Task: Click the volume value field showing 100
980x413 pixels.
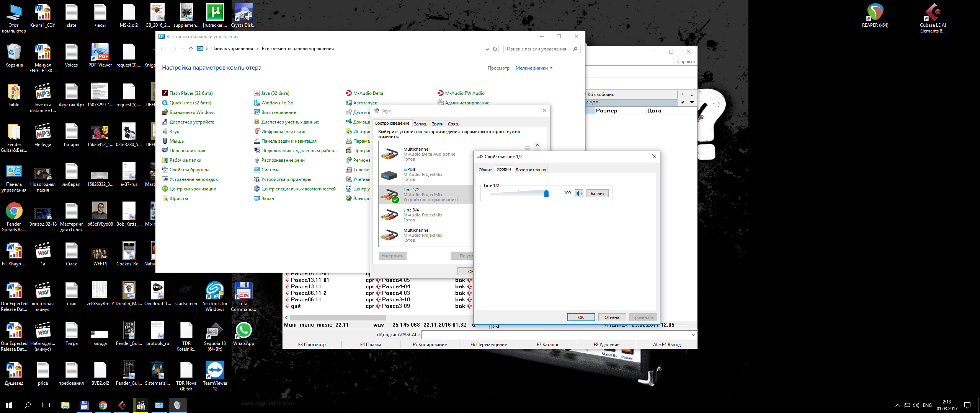Action: (562, 193)
